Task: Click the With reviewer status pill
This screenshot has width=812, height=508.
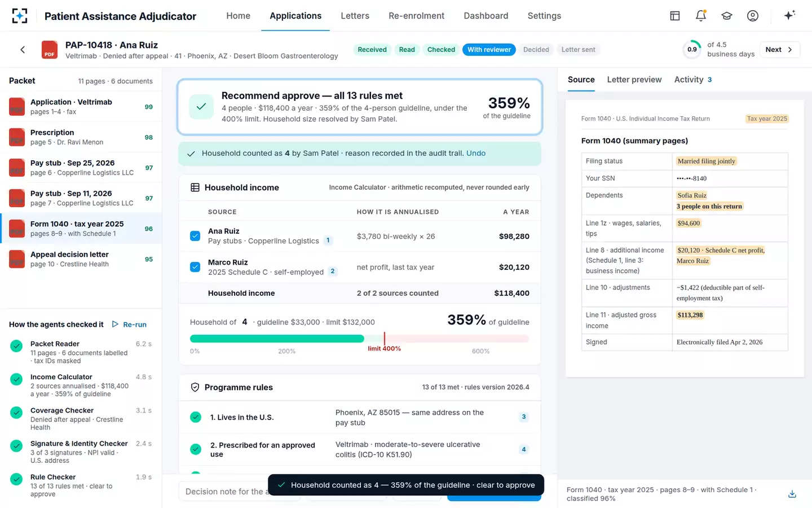Action: point(489,50)
